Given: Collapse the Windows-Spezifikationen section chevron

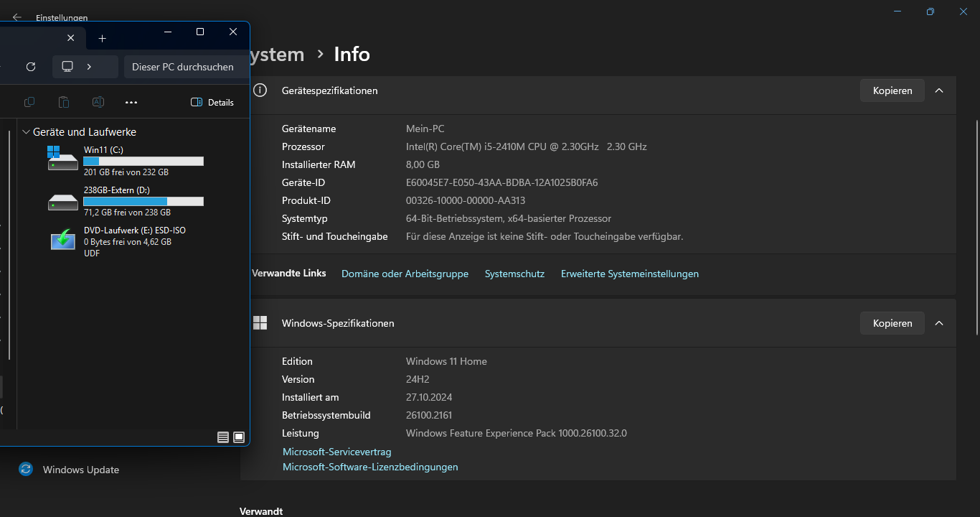Looking at the screenshot, I should coord(939,323).
